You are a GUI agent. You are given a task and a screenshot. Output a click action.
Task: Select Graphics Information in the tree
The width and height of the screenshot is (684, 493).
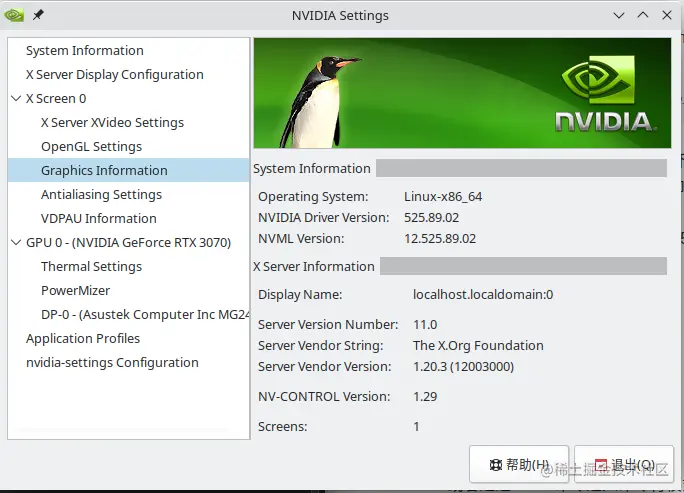click(129, 170)
